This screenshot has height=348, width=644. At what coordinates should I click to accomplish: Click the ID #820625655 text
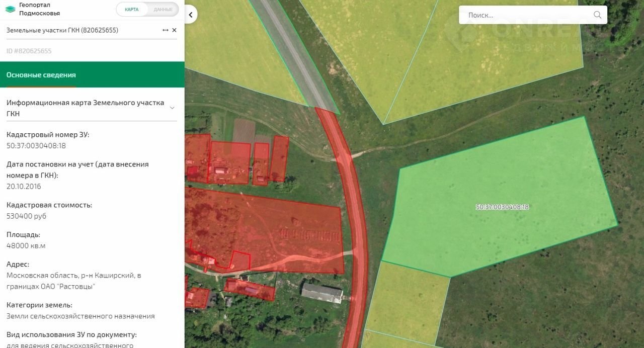click(29, 51)
